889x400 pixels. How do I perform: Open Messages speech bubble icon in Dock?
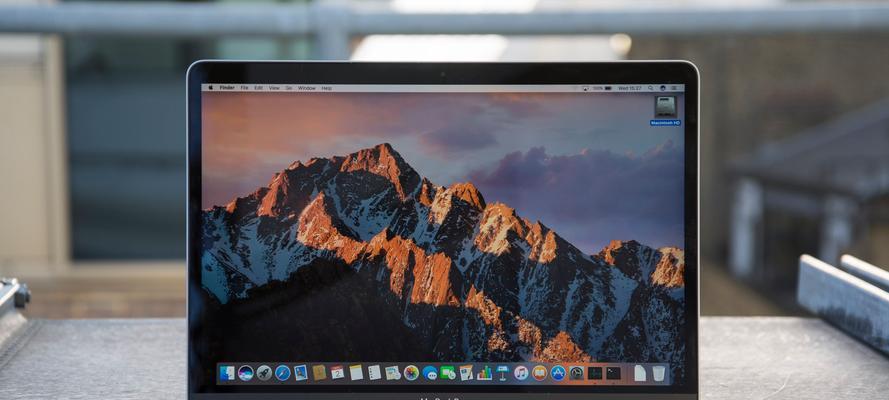(430, 373)
